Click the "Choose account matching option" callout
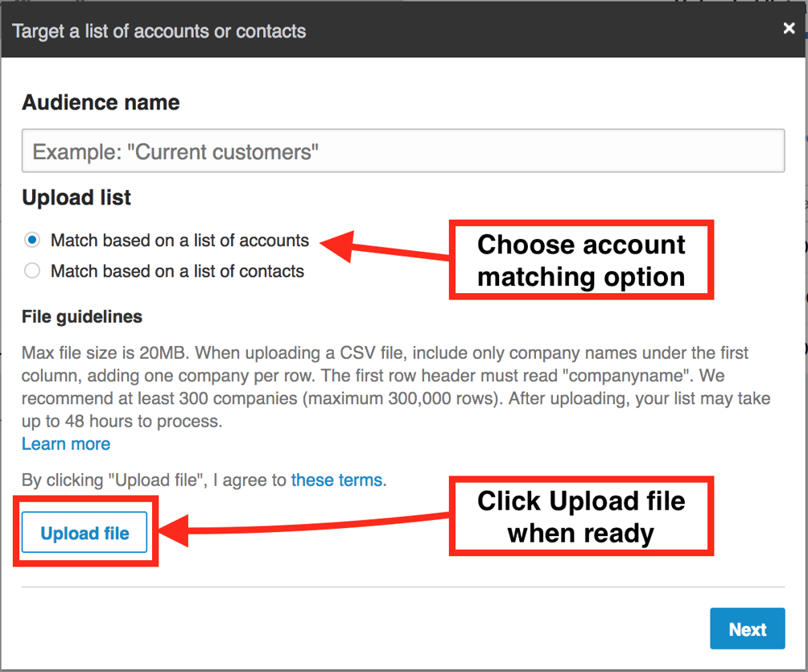This screenshot has height=672, width=808. [x=580, y=259]
